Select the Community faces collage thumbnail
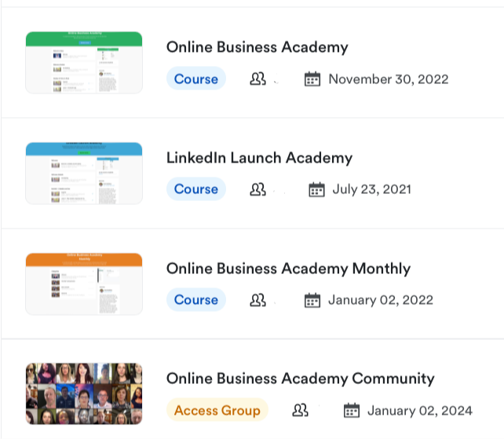 (84, 395)
